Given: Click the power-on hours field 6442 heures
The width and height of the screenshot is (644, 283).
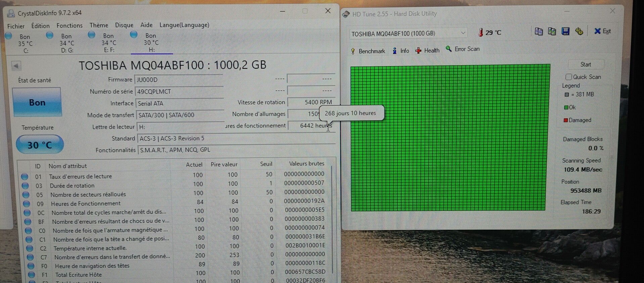Looking at the screenshot, I should click(311, 125).
